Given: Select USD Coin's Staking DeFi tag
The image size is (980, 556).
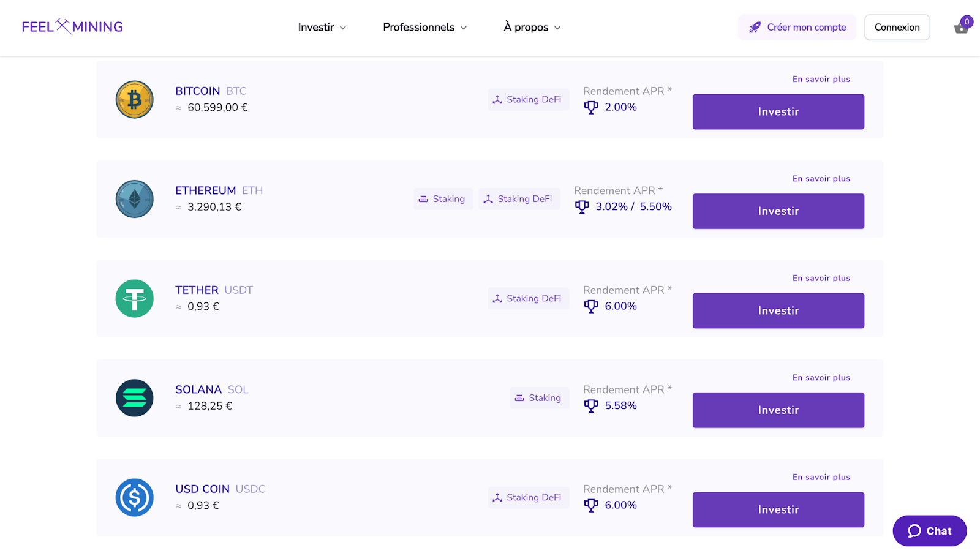Looking at the screenshot, I should pyautogui.click(x=529, y=497).
